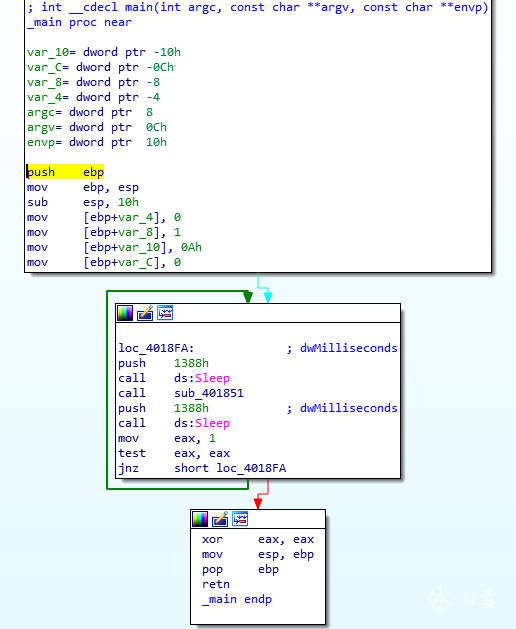Click the main function prototype comment
516x629 pixels.
[258, 8]
